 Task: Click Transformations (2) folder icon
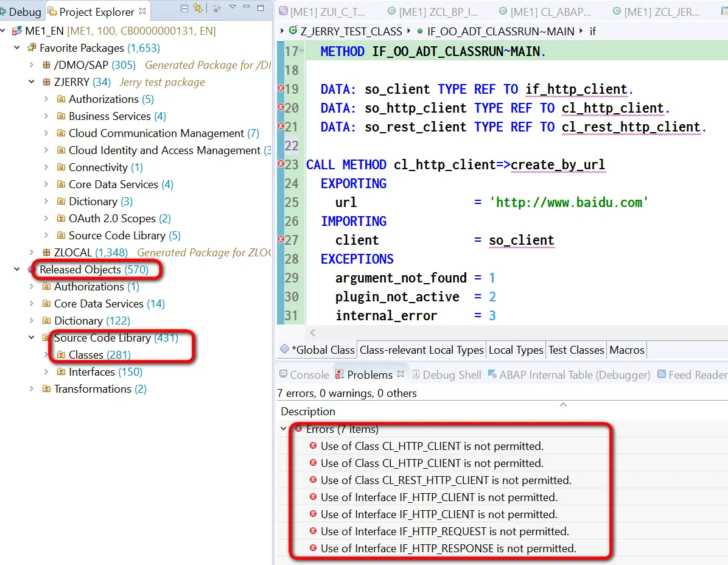point(46,389)
